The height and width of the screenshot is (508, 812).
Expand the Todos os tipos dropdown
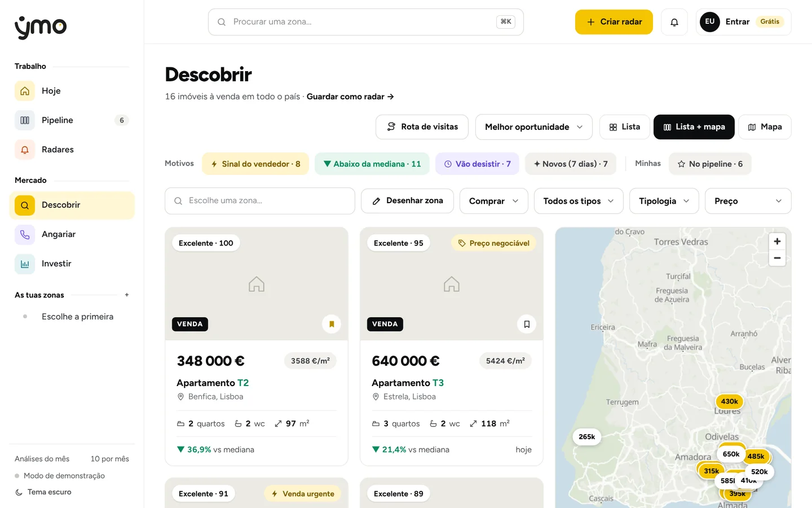pyautogui.click(x=579, y=201)
